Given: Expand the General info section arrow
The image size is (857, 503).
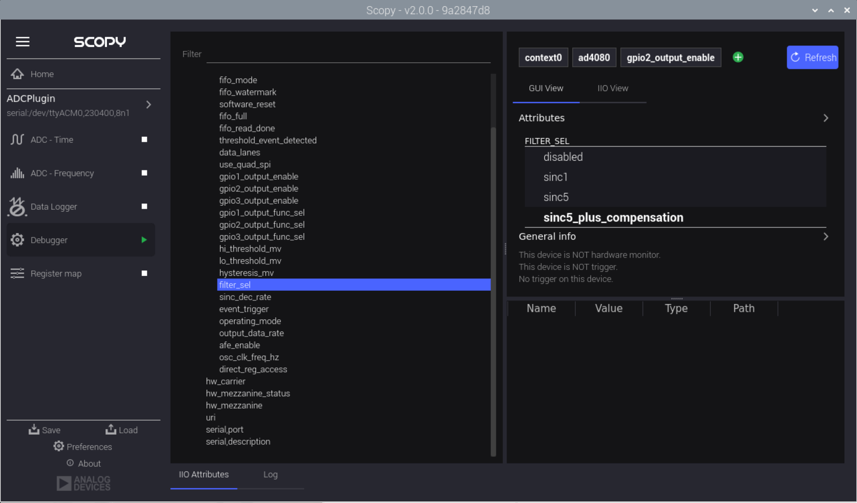Looking at the screenshot, I should tap(825, 237).
